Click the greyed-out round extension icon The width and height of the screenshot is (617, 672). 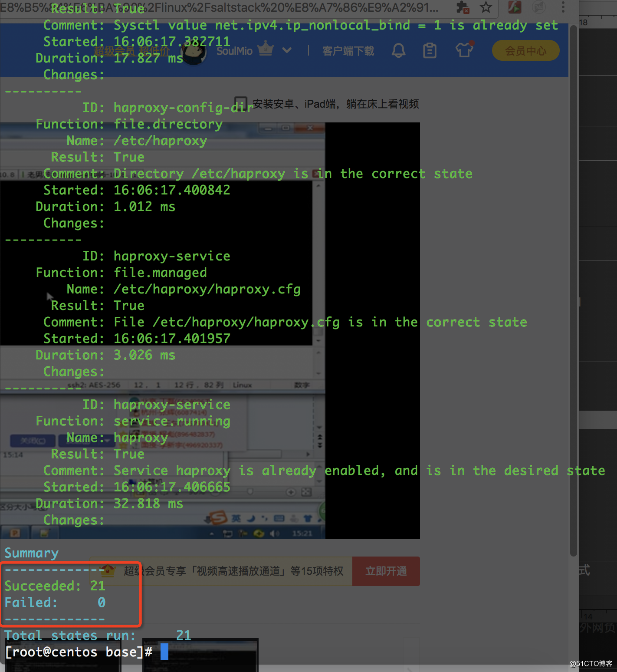click(x=539, y=7)
